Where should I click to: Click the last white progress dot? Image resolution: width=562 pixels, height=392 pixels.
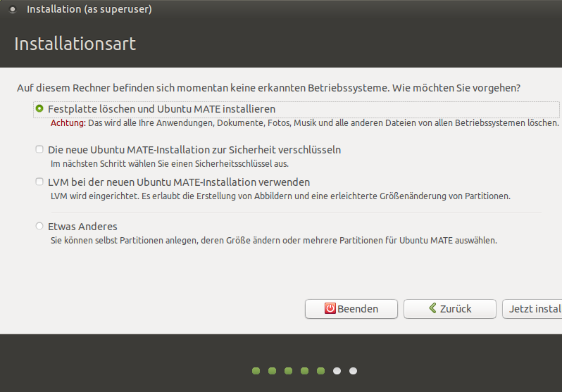(353, 371)
